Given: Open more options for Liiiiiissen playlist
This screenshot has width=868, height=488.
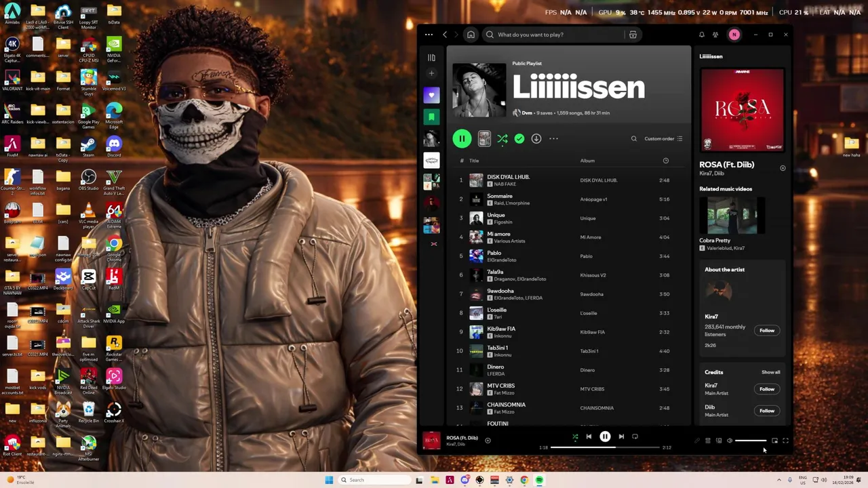Looking at the screenshot, I should (553, 138).
